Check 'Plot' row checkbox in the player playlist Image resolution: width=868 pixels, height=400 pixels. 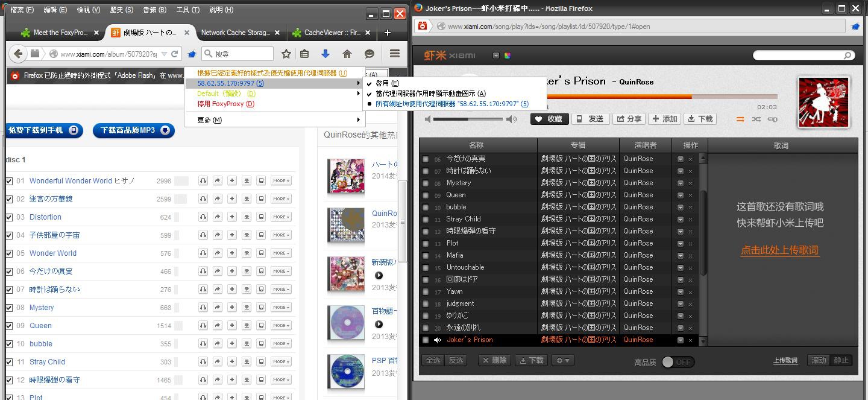tap(426, 243)
